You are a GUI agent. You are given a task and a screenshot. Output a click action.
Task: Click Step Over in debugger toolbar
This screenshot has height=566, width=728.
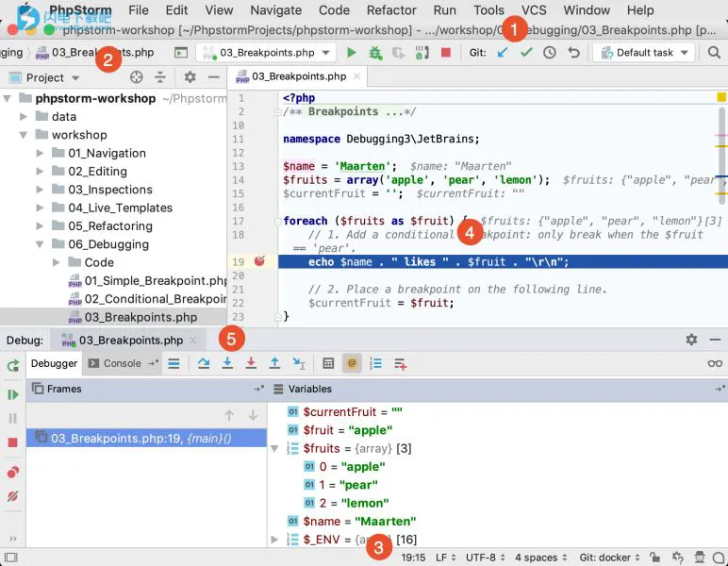tap(203, 363)
